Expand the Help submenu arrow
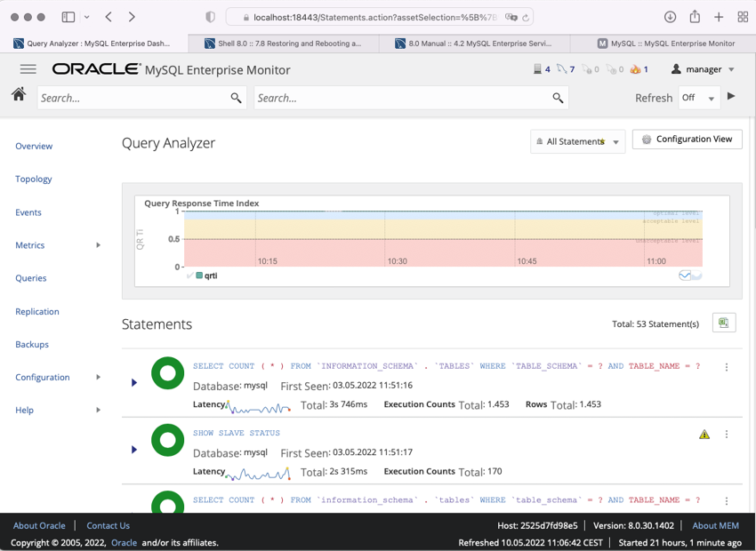This screenshot has width=756, height=551. coord(99,410)
